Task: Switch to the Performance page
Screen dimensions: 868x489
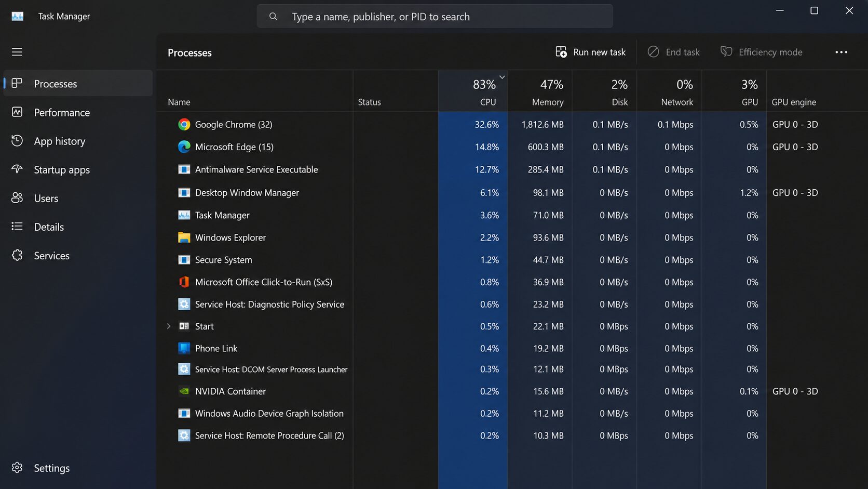Action: [78, 112]
